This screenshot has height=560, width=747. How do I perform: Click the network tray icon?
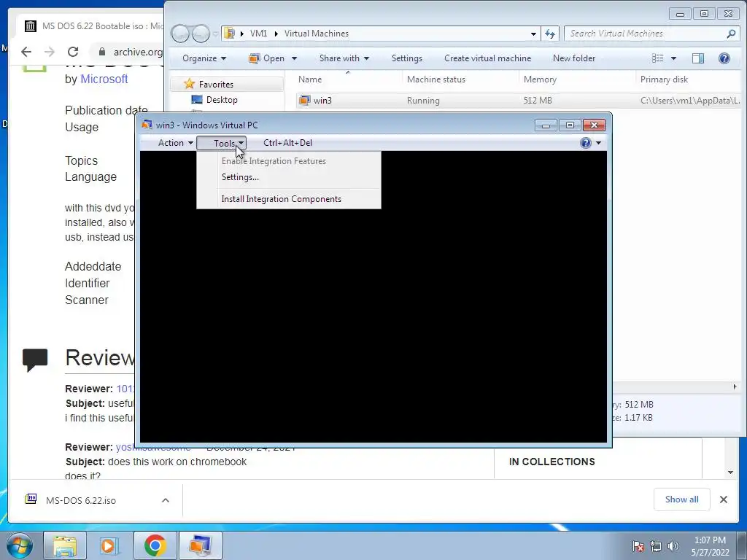point(656,546)
